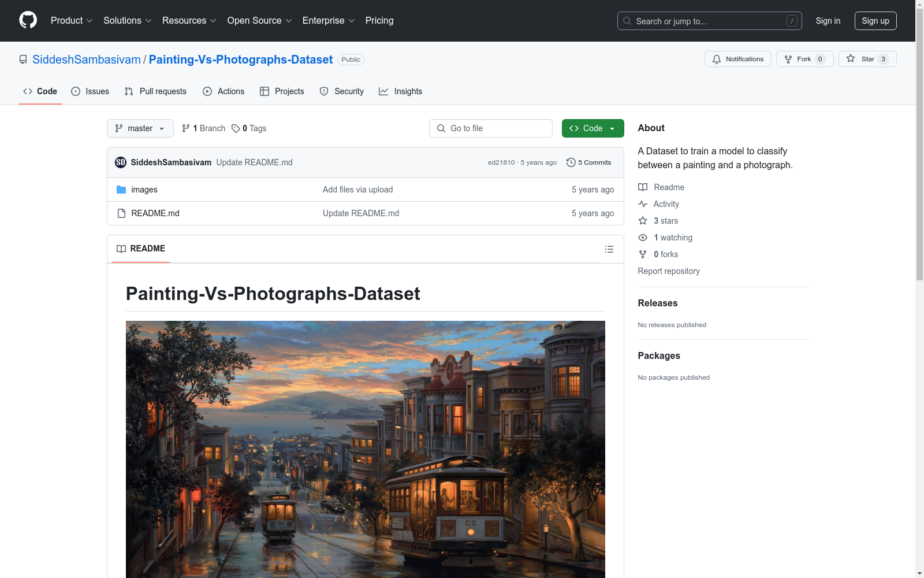Focus the Search or jump to field

click(709, 21)
